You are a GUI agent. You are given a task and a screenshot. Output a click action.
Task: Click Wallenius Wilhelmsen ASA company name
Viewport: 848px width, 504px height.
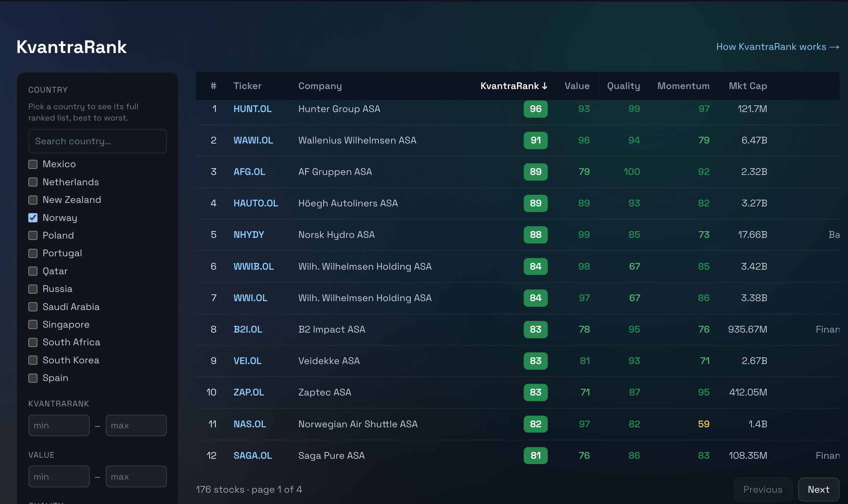click(357, 140)
